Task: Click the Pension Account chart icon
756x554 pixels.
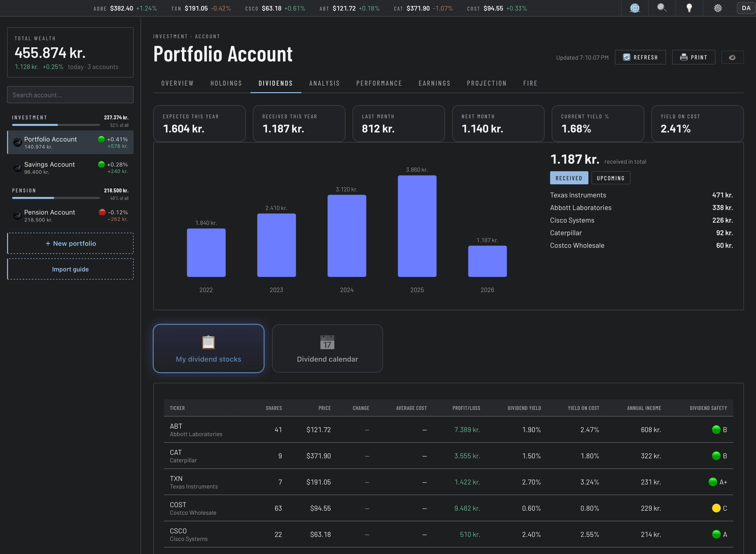Action: pyautogui.click(x=17, y=215)
